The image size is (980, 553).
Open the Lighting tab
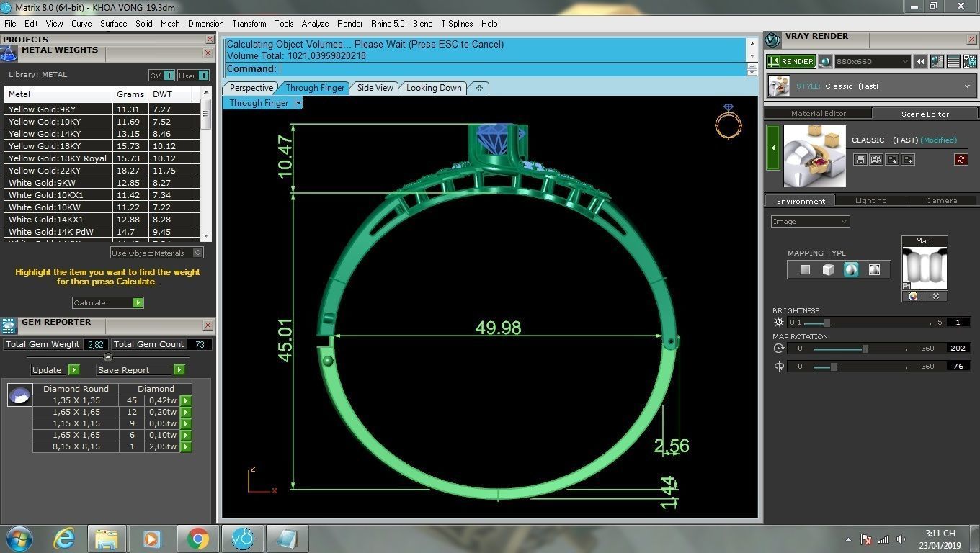870,201
